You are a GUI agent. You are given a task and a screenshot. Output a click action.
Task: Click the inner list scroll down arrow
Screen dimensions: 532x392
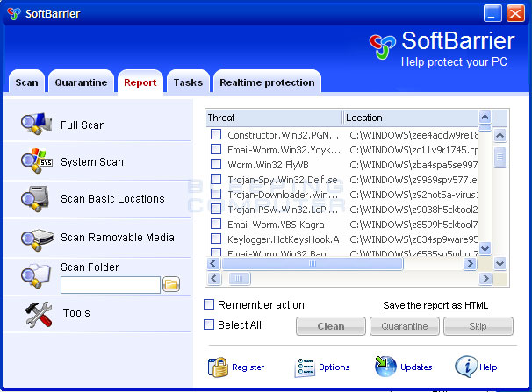point(485,248)
